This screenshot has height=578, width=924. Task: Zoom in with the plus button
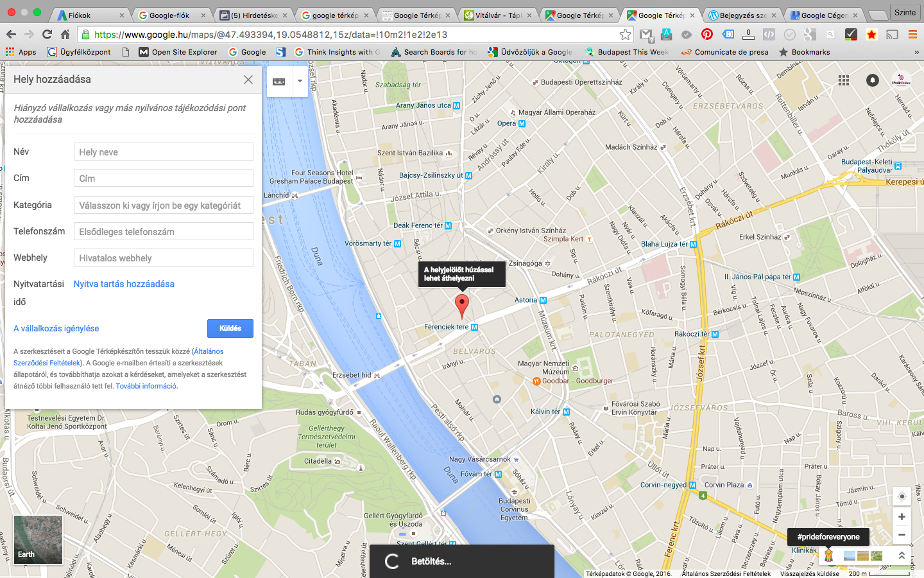[x=902, y=516]
